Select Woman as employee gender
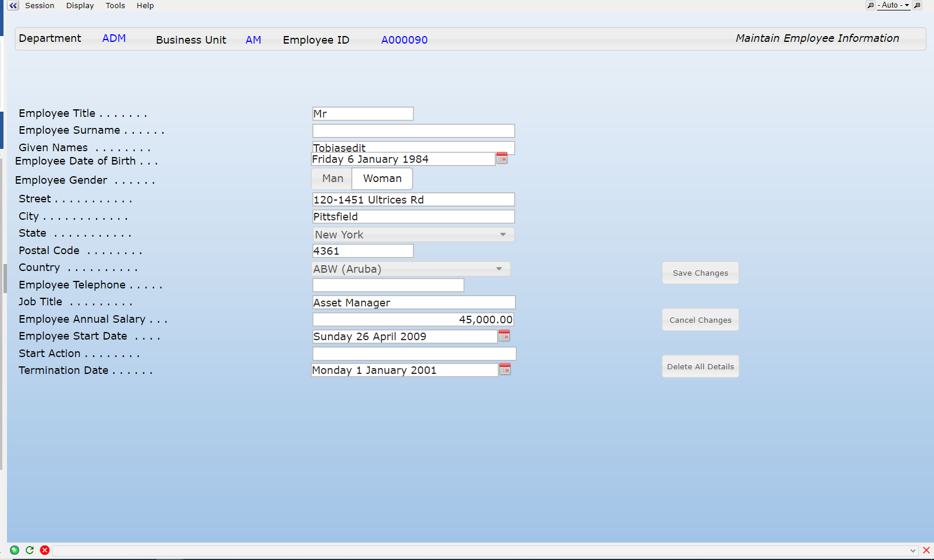Image resolution: width=934 pixels, height=560 pixels. pos(382,179)
